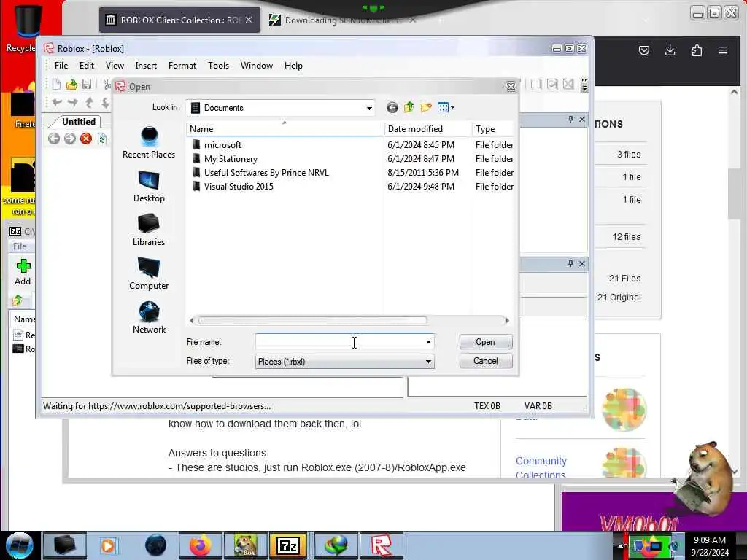Open the Tools menu in Roblox

218,66
